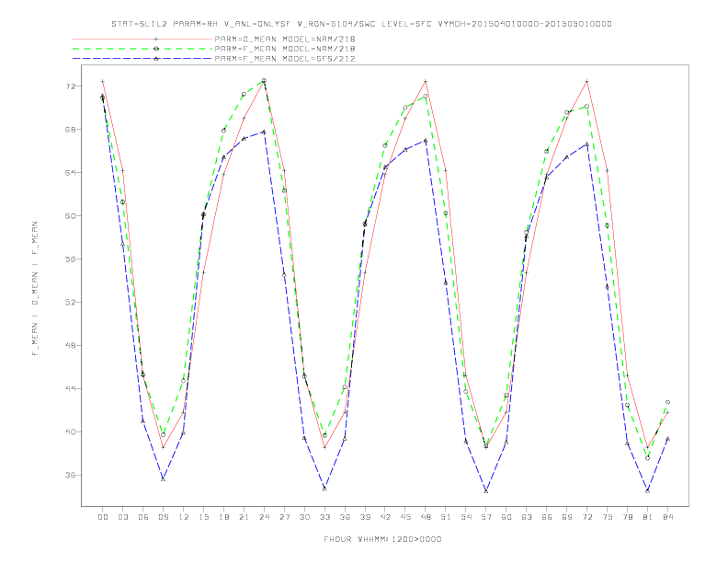Click x-axis tick label 30
728x563 pixels.
304,517
